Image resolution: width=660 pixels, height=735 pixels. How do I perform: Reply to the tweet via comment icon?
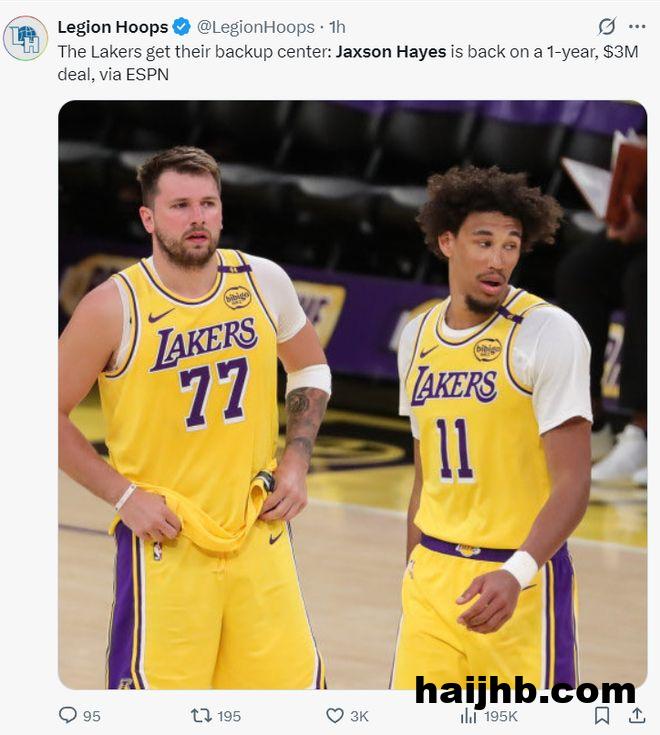point(68,715)
